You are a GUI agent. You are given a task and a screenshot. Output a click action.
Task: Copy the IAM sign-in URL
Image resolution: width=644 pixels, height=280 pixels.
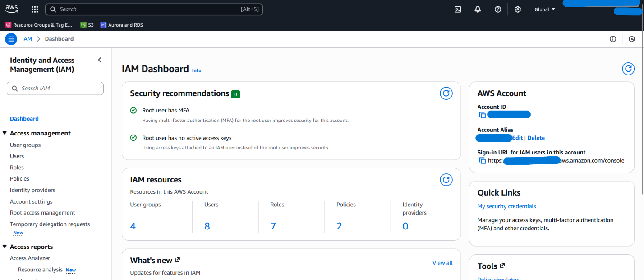click(483, 161)
